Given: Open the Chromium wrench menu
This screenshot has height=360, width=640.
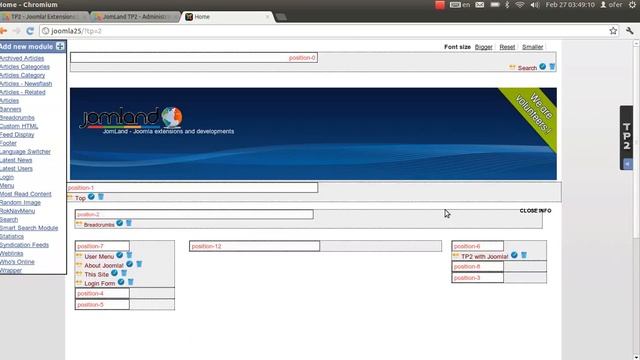Looking at the screenshot, I should click(629, 31).
